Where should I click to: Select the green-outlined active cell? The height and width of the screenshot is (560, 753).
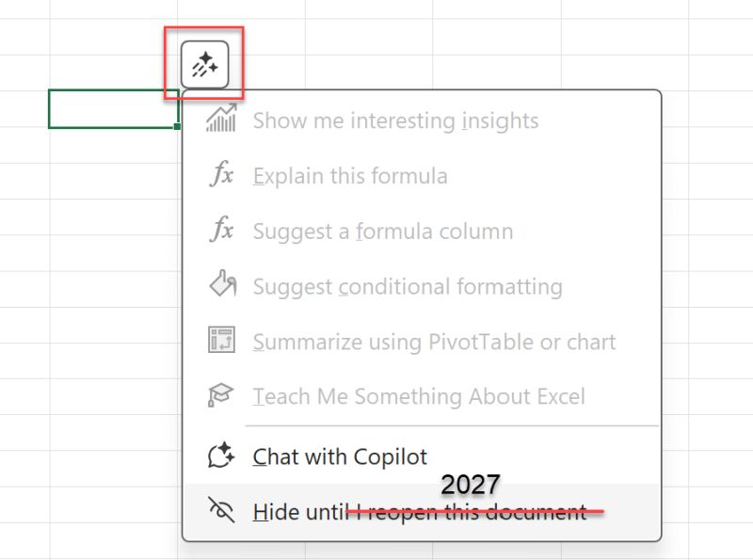coord(113,109)
